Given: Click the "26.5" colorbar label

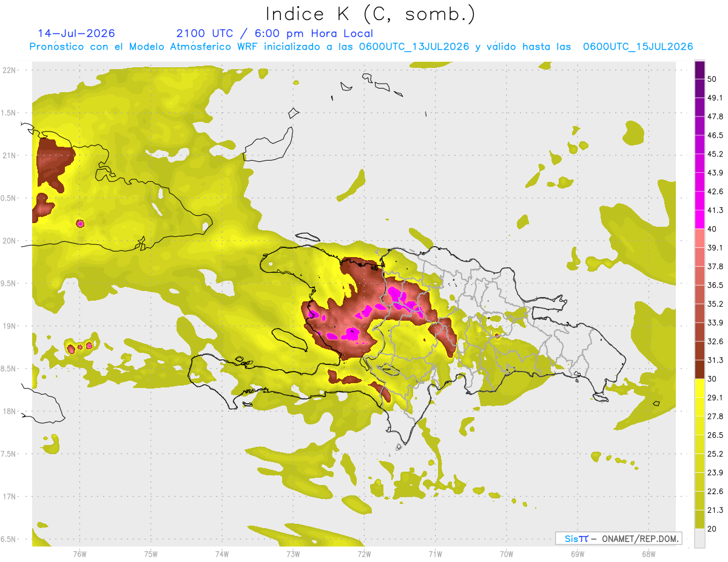Looking at the screenshot, I should 715,435.
